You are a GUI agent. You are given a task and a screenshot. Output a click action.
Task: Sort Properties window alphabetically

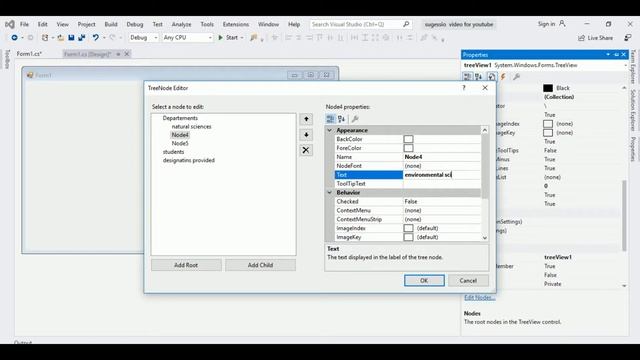[x=479, y=76]
